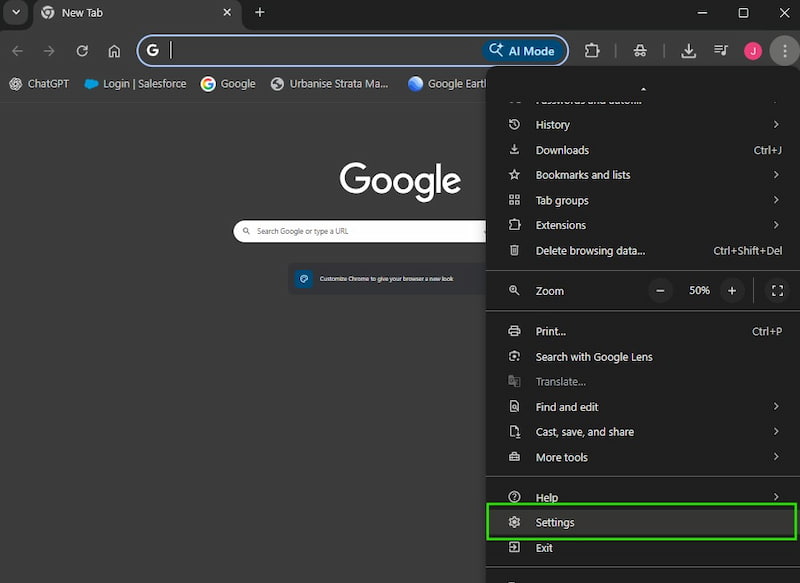The image size is (800, 583).
Task: Click the Google search input field
Action: tap(360, 230)
